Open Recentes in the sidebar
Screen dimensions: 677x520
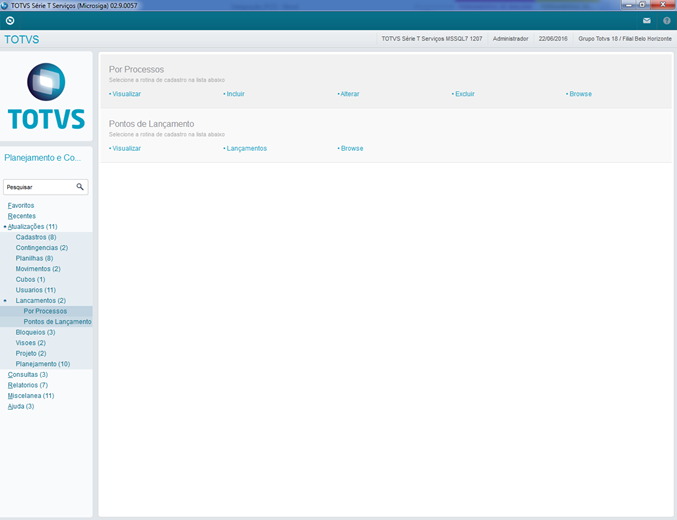[x=22, y=216]
